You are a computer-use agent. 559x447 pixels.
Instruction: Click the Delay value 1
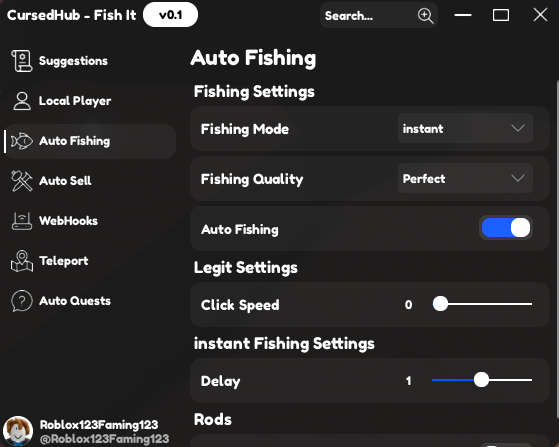409,381
